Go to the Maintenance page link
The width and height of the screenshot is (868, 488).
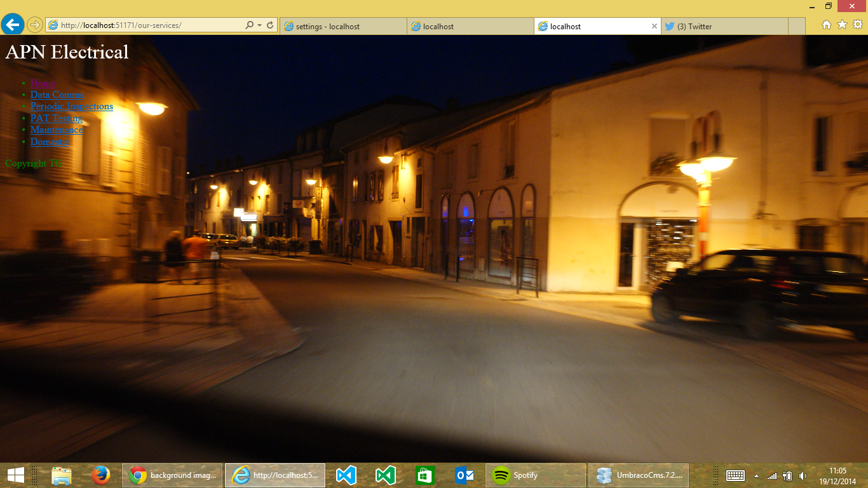(57, 129)
